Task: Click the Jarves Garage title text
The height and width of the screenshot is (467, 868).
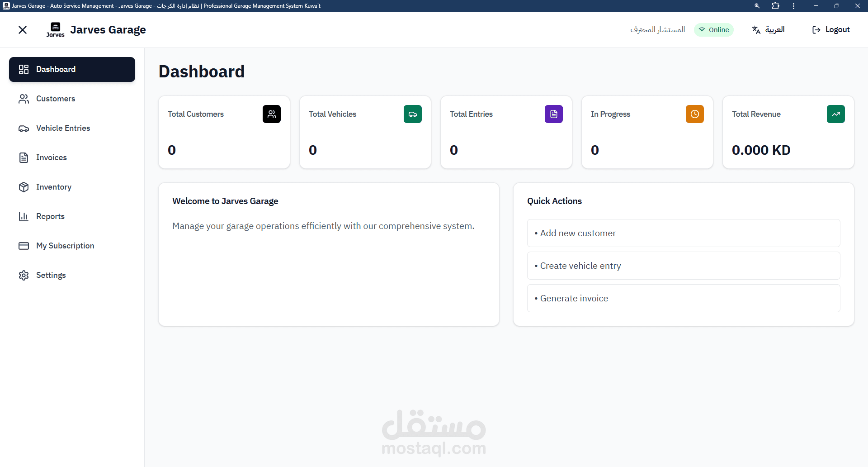Action: 108,30
